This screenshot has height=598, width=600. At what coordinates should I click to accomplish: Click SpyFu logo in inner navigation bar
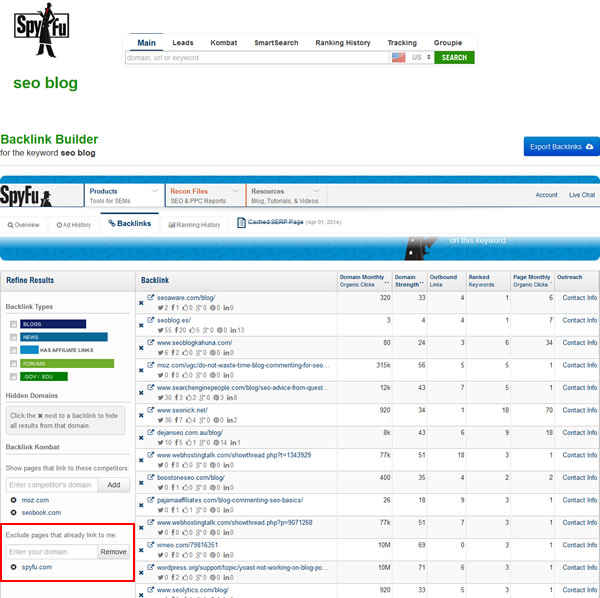(26, 196)
